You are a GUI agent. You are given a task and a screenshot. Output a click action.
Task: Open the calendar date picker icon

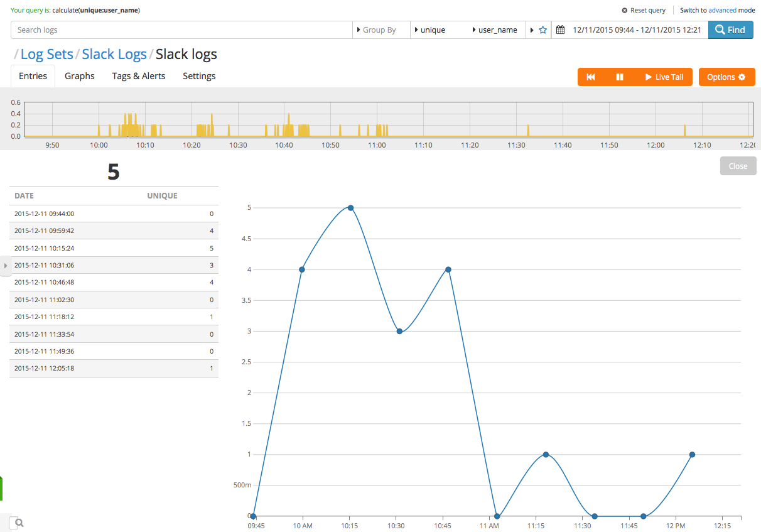(x=561, y=30)
